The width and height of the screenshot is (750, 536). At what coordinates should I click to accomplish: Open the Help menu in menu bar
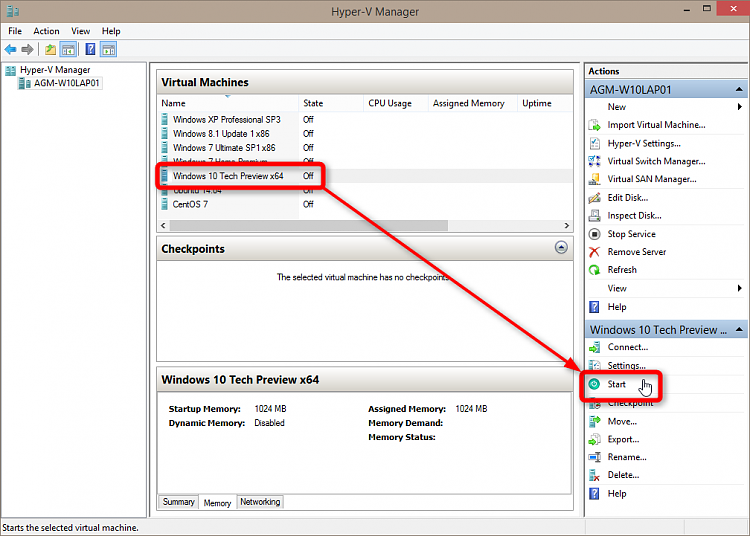click(x=111, y=31)
